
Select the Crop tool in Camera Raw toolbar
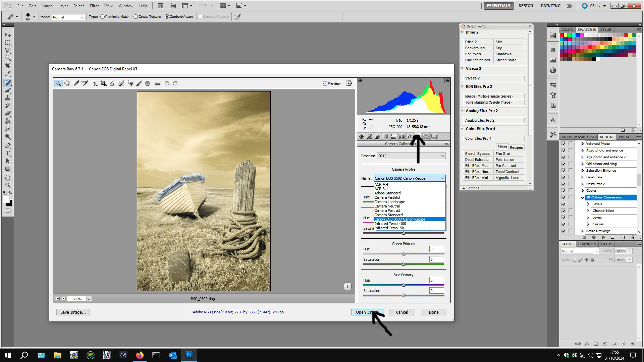tap(103, 83)
